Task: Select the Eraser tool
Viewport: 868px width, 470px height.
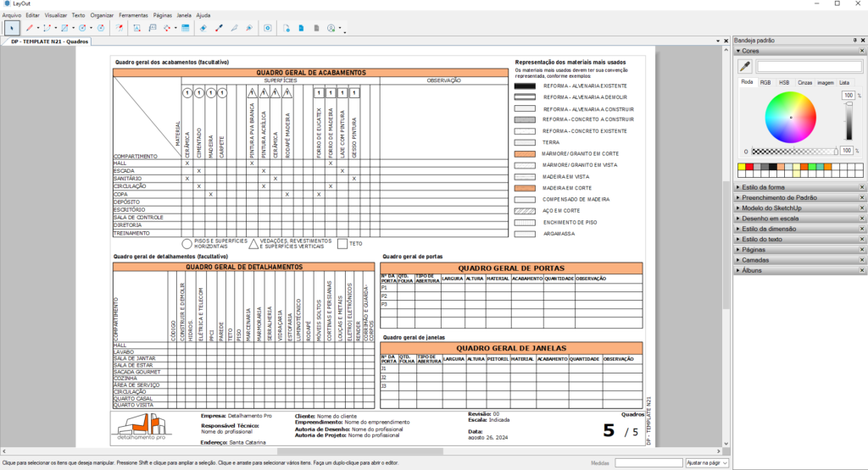Action: [x=203, y=28]
